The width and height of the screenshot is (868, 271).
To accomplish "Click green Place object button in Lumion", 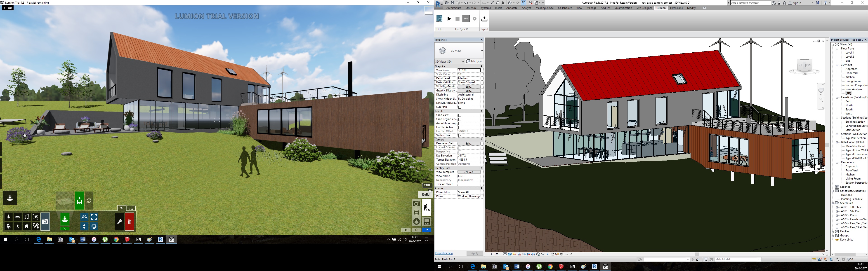I will [65, 219].
